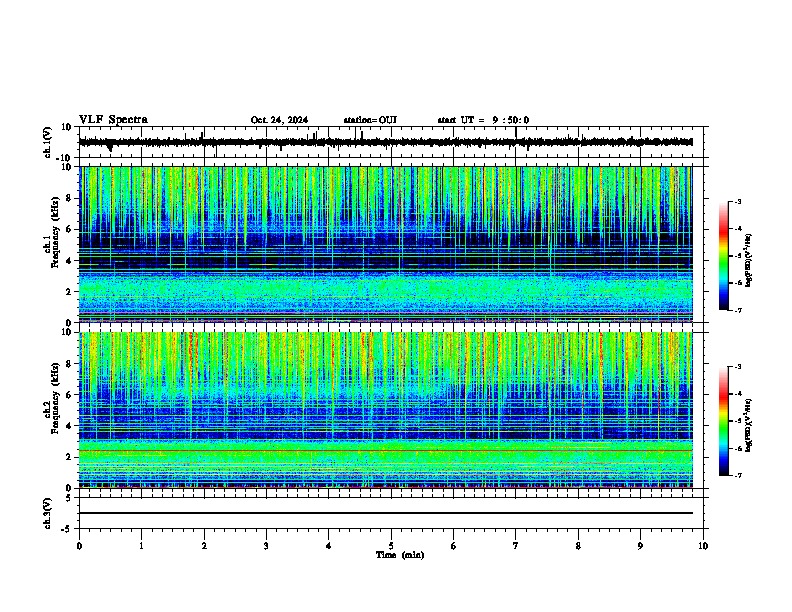
Task: Click the '-7' value on ch.1 color bar
Action: click(x=738, y=310)
